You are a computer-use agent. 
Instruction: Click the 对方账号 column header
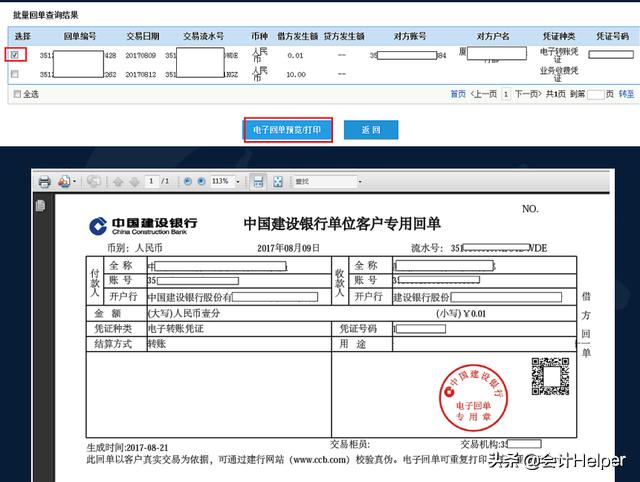(x=410, y=36)
